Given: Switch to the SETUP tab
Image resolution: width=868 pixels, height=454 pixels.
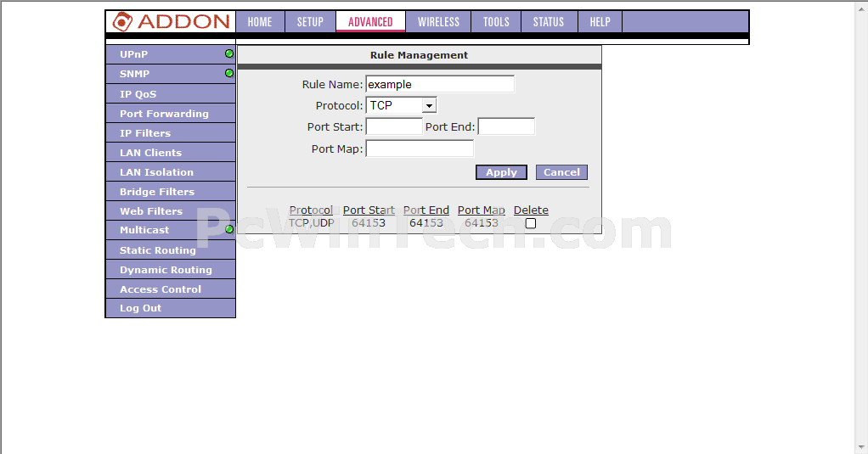Looking at the screenshot, I should pyautogui.click(x=310, y=21).
